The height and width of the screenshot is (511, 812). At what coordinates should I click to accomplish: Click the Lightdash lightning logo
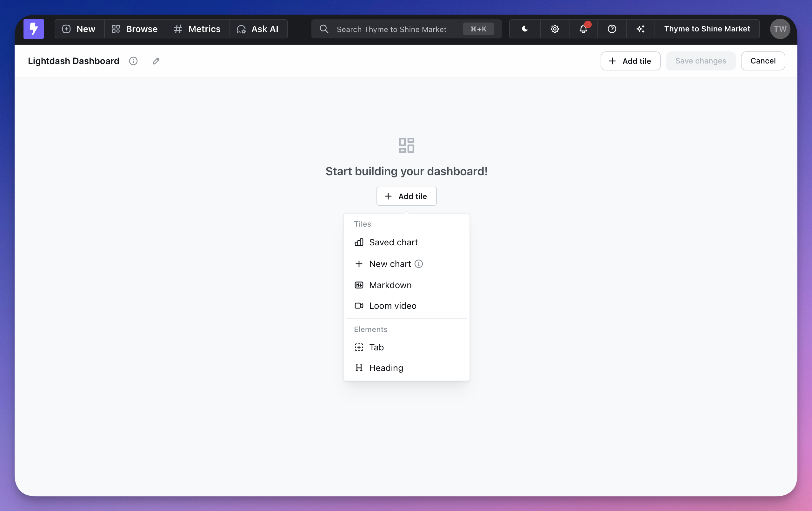click(33, 29)
